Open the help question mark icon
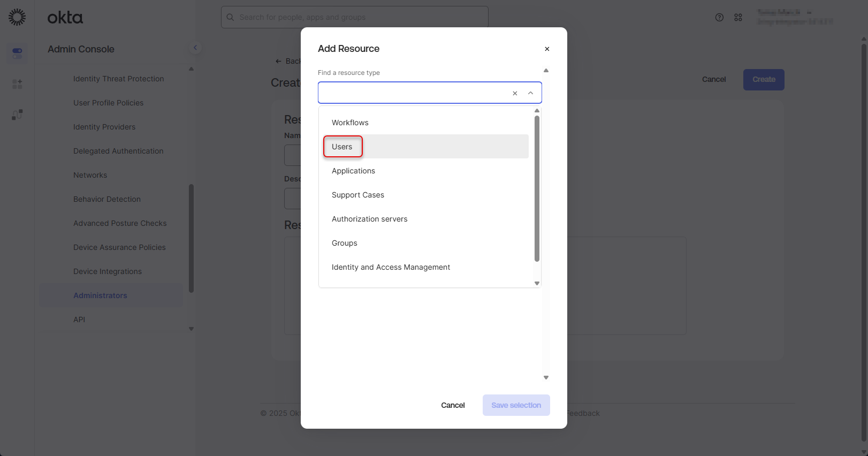868x456 pixels. tap(719, 17)
